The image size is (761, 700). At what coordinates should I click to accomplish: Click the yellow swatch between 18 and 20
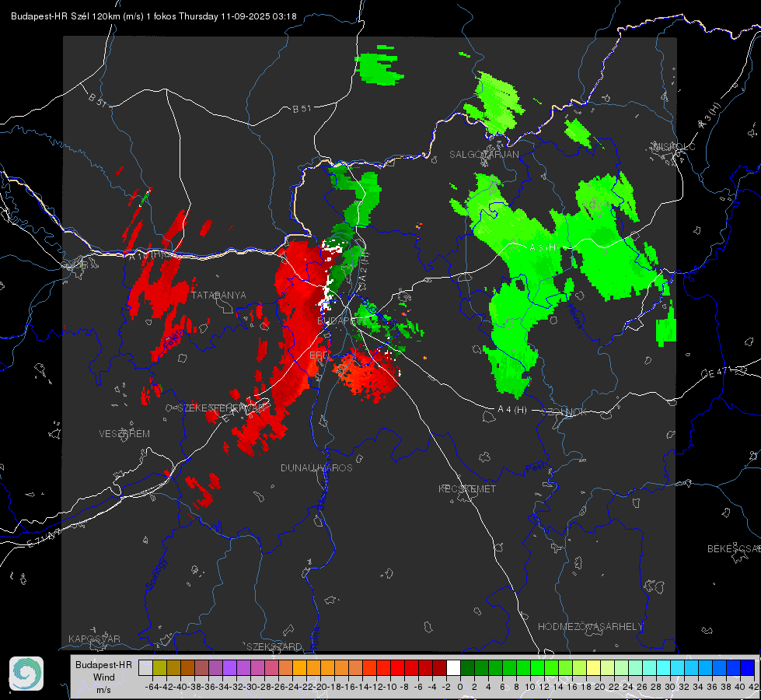pyautogui.click(x=593, y=668)
